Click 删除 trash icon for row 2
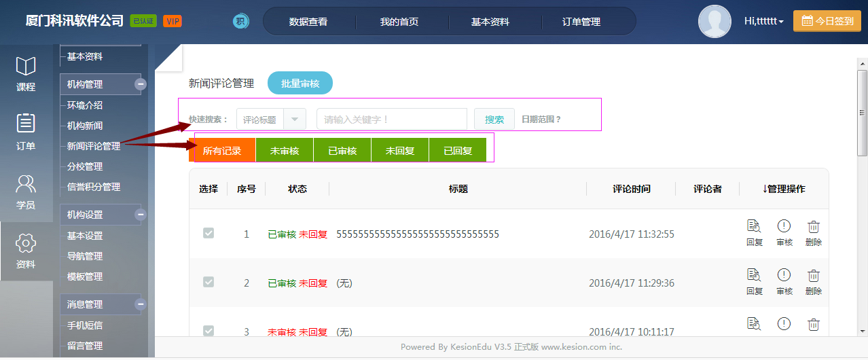 (x=814, y=276)
